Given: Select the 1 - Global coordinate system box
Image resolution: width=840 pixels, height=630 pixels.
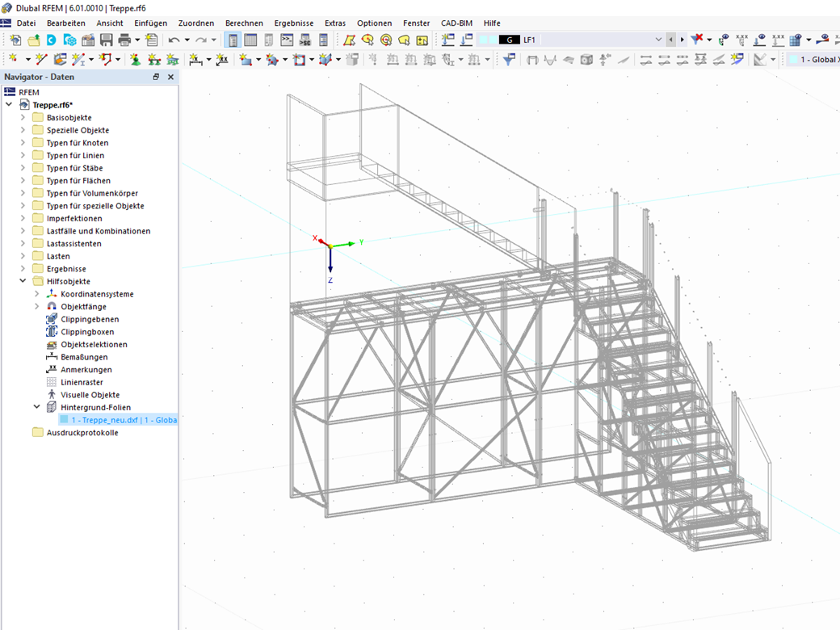Looking at the screenshot, I should coord(814,60).
